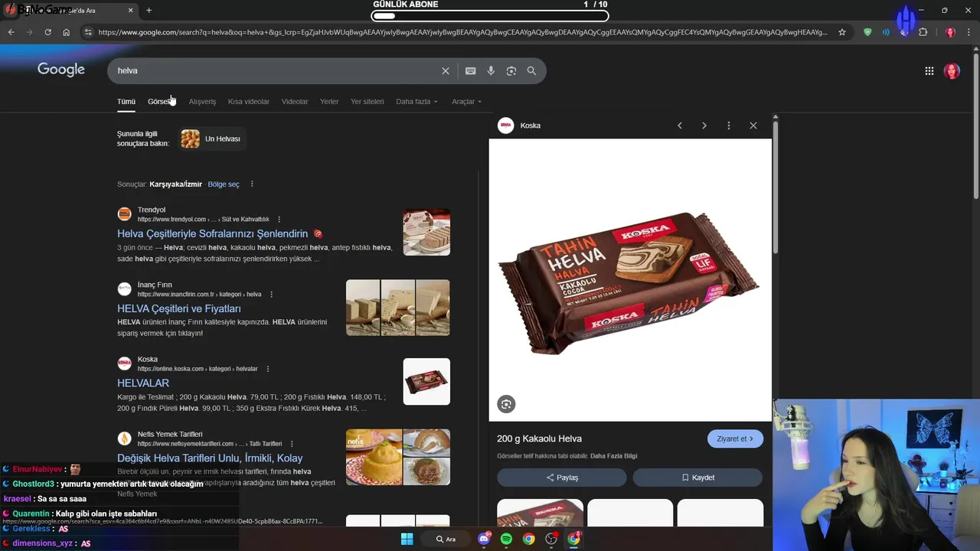The width and height of the screenshot is (980, 551).
Task: Expand the Daha fazla dropdown
Action: pyautogui.click(x=417, y=102)
